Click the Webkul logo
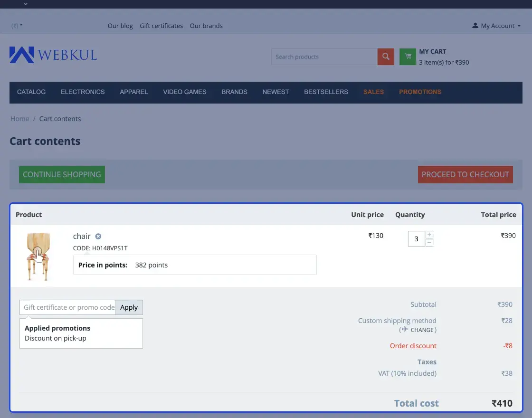The image size is (532, 418). [53, 55]
